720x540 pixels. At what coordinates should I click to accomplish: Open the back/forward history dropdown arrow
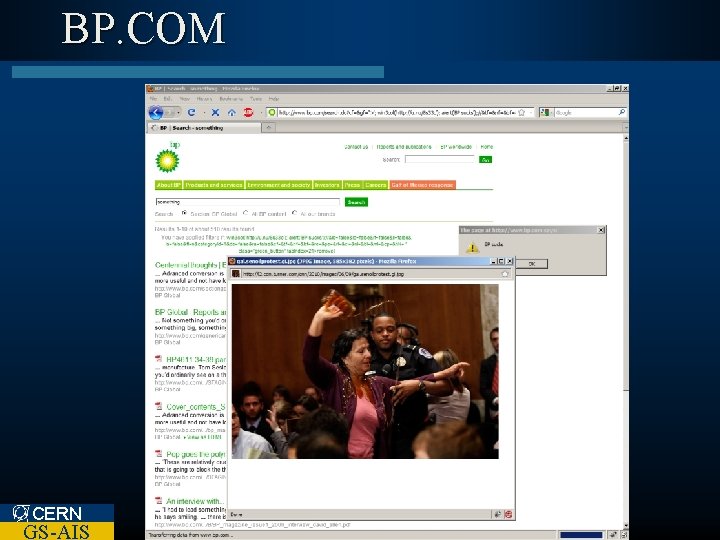pos(179,112)
